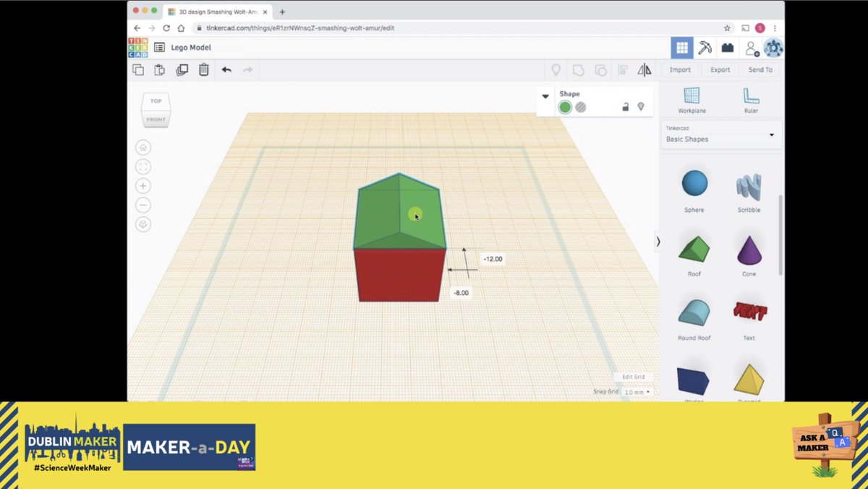Screen dimensions: 868x489
Task: Click the browser back arrow
Action: [x=137, y=28]
